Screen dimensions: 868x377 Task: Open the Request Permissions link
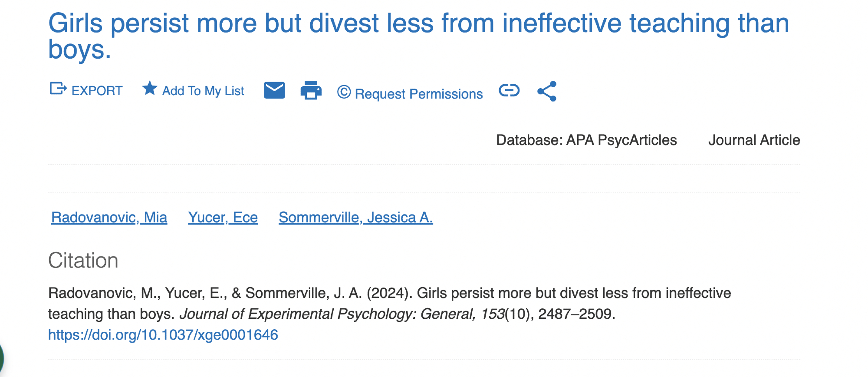click(418, 94)
